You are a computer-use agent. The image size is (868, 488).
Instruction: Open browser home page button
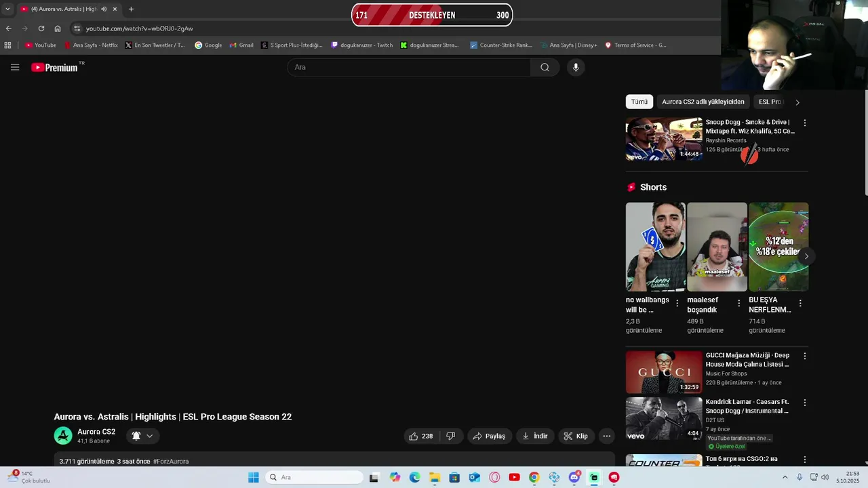[x=58, y=28]
